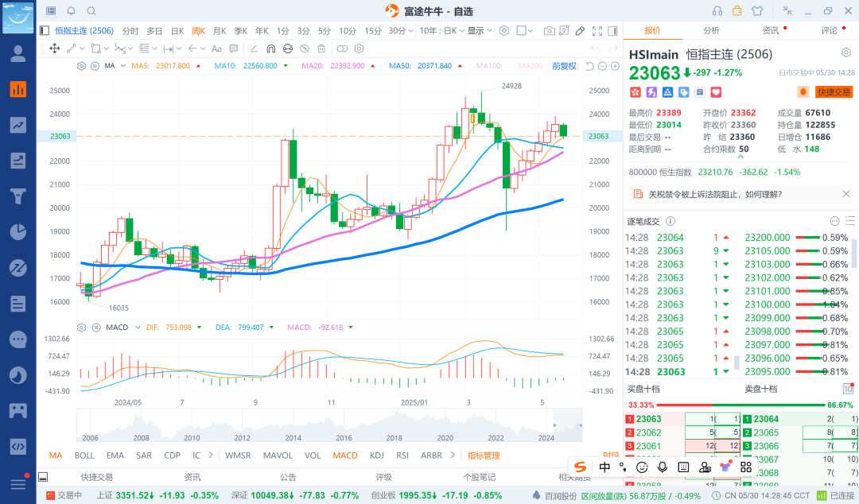The width and height of the screenshot is (859, 504).
Task: Select the BOLL indicator
Action: pyautogui.click(x=84, y=456)
